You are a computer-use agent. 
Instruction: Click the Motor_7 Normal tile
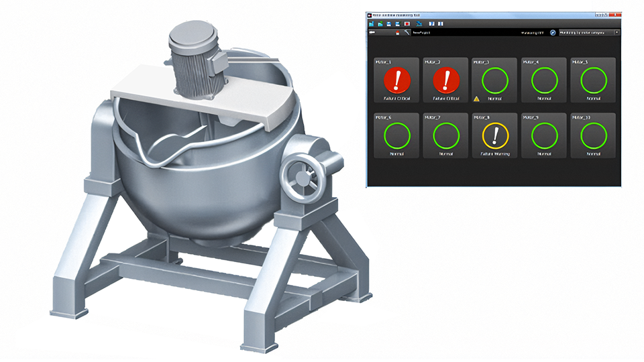pos(445,135)
